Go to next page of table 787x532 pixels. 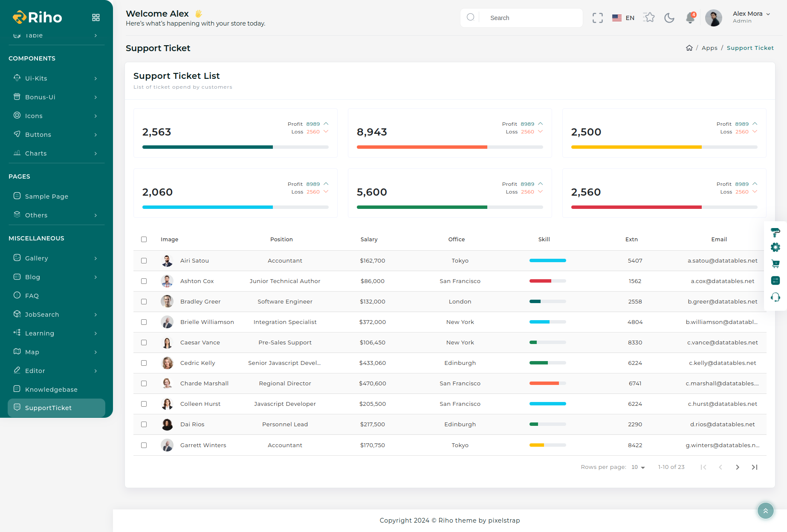[738, 467]
